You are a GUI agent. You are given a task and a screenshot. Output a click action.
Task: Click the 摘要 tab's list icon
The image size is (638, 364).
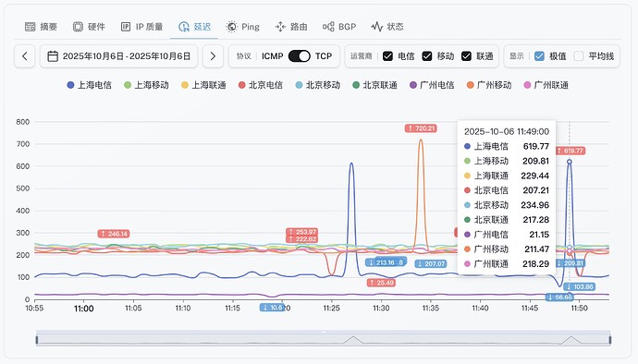tap(31, 27)
